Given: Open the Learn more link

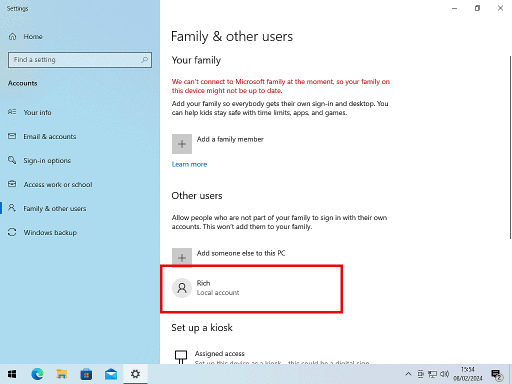Looking at the screenshot, I should (x=189, y=164).
